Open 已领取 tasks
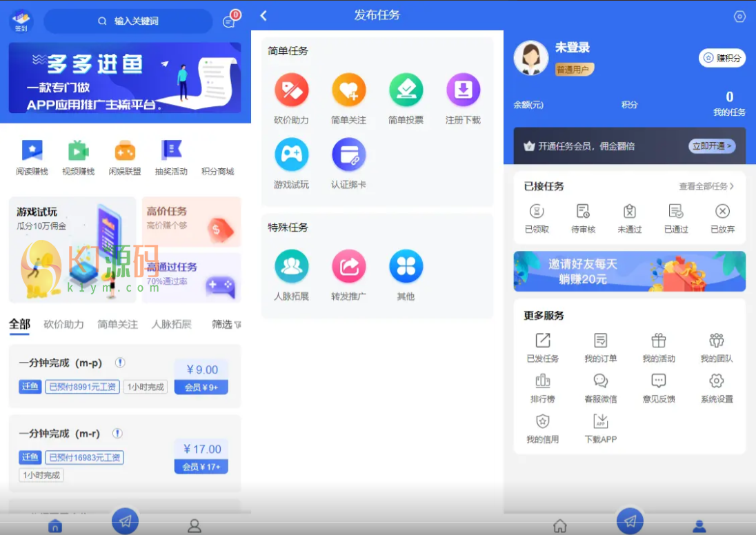The image size is (756, 535). [537, 219]
